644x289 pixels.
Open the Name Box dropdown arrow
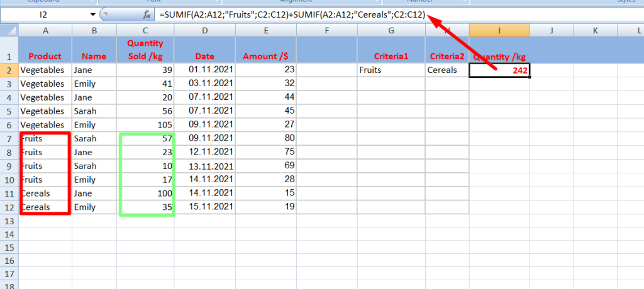coord(93,15)
